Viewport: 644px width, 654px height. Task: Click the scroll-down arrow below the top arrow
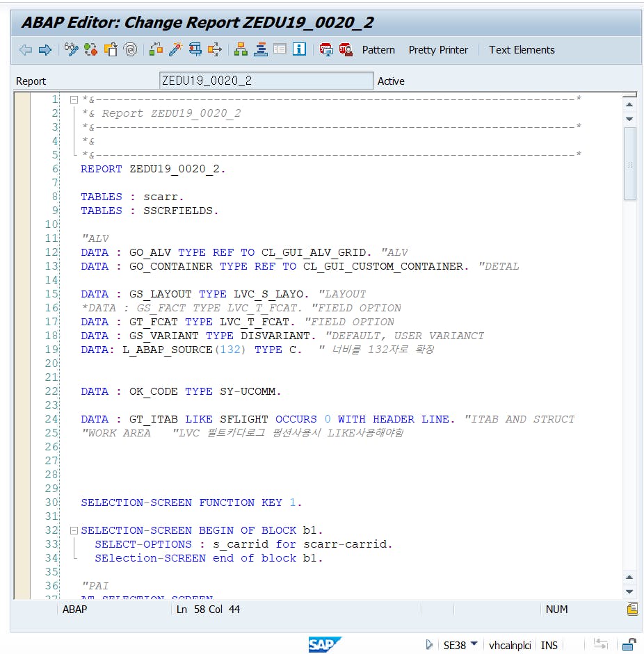pyautogui.click(x=629, y=120)
